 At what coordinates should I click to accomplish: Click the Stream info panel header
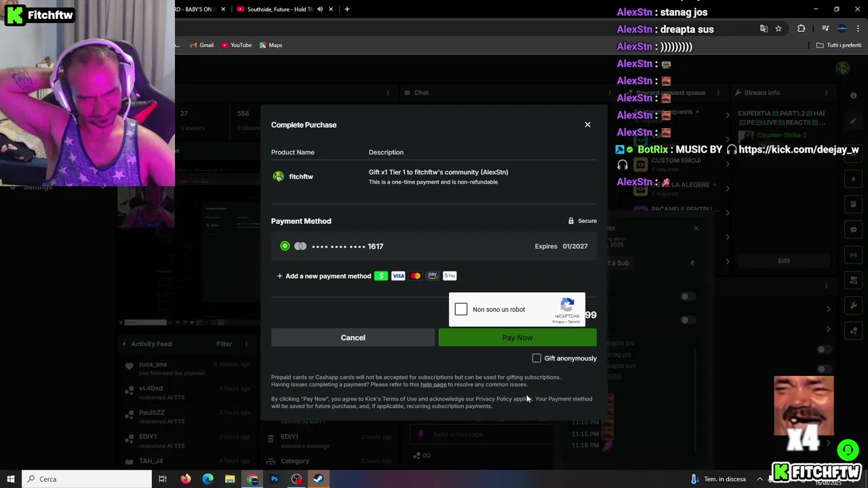(757, 93)
